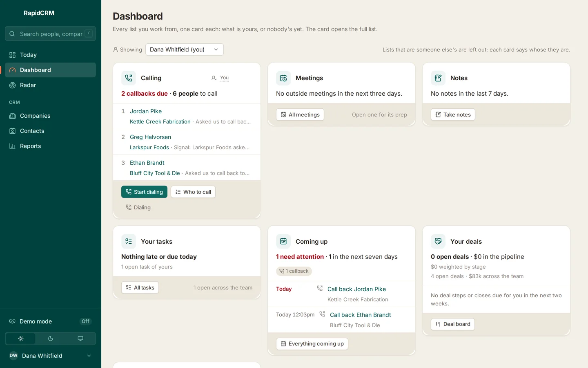Viewport: 588px width, 368px height.
Task: Click the Dialing link in Calling card
Action: click(138, 207)
